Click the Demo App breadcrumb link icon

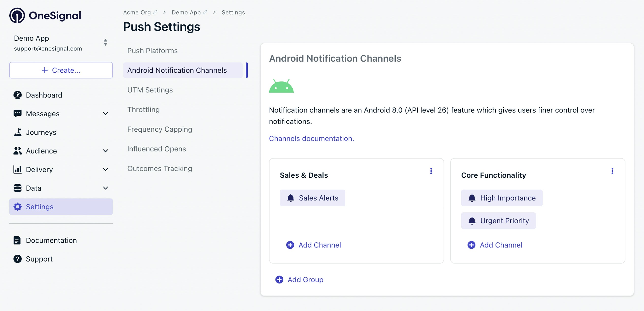[205, 12]
